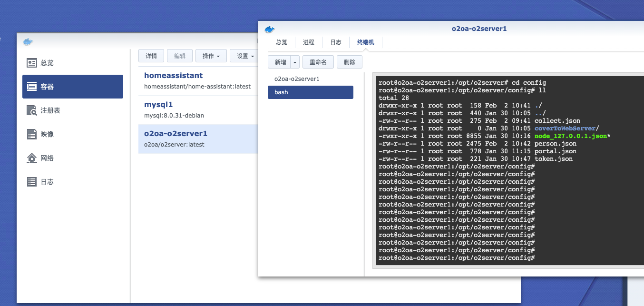Image resolution: width=644 pixels, height=306 pixels.
Task: Open the 设置 settings dropdown
Action: tap(244, 56)
